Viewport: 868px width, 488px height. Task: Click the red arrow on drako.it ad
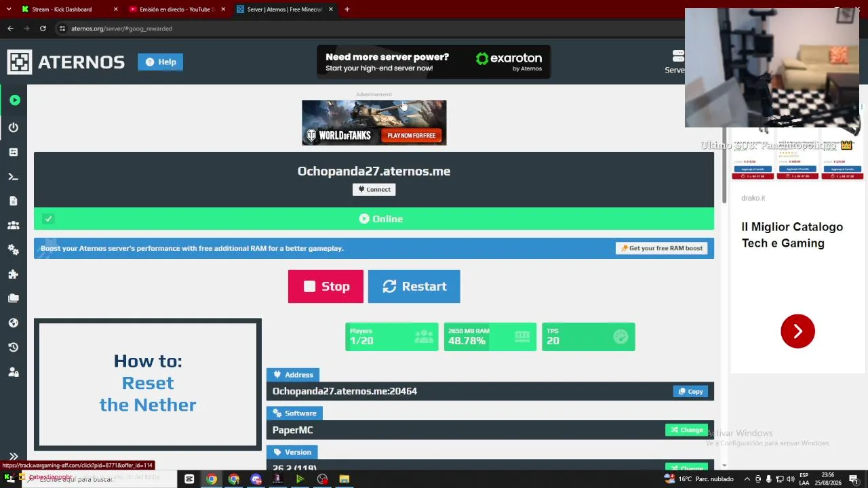[x=797, y=331]
